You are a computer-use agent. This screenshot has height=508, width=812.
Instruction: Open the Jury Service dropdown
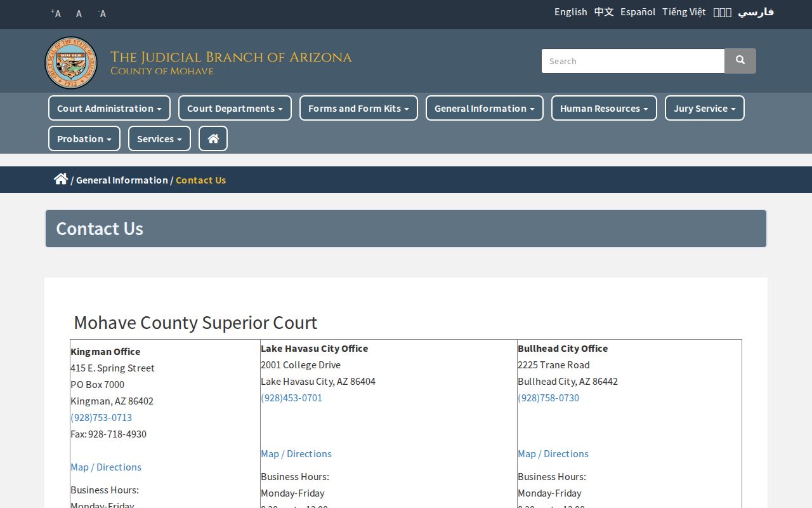[705, 108]
